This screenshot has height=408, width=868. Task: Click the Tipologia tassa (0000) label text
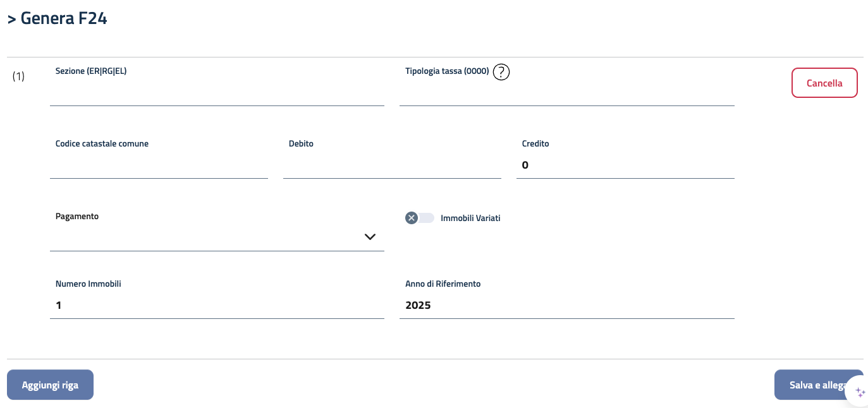coord(447,71)
